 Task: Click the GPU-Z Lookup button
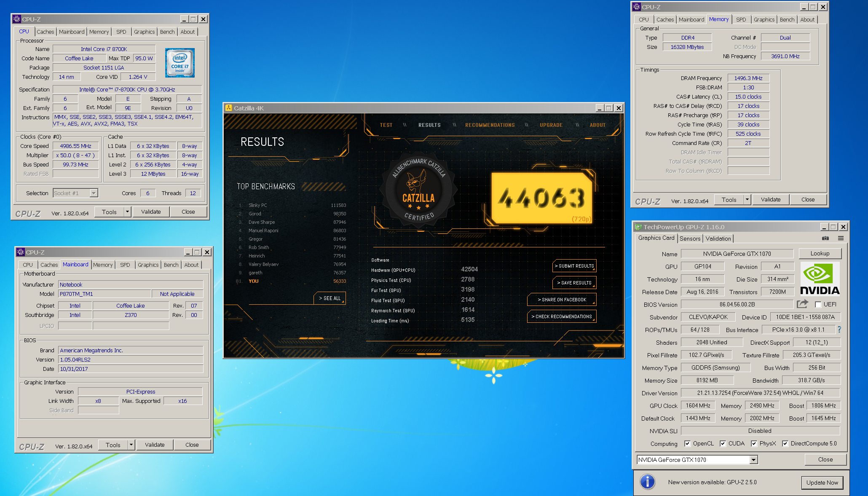[x=820, y=254]
